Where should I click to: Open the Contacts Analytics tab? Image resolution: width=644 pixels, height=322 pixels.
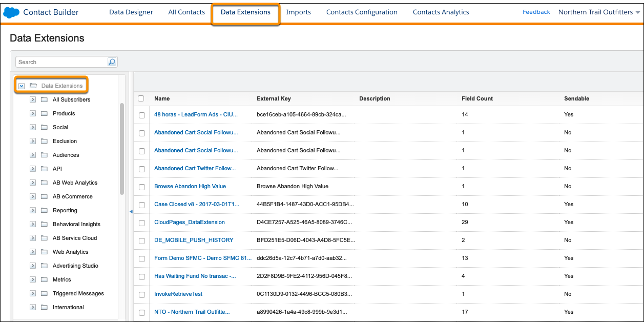(x=441, y=12)
